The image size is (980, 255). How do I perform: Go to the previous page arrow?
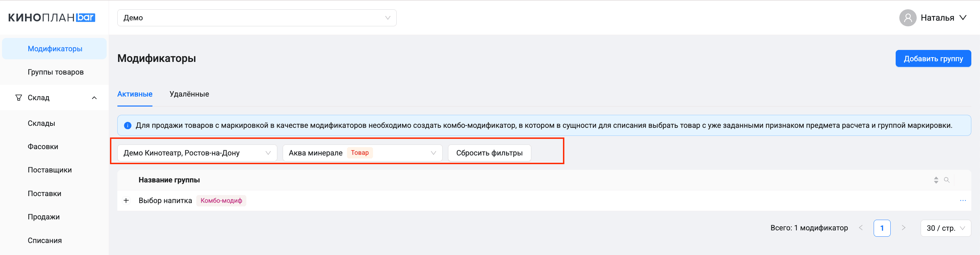point(861,228)
